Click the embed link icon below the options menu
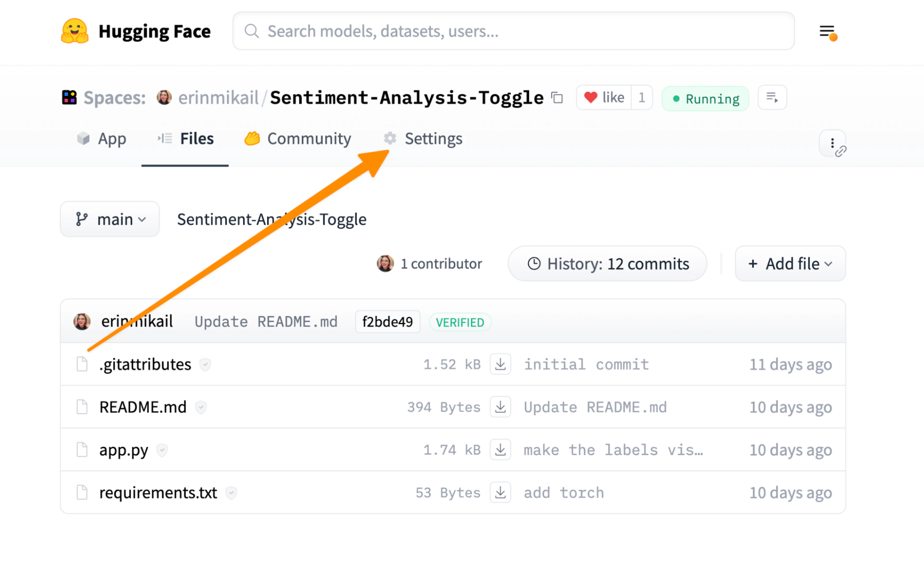The width and height of the screenshot is (924, 574). (x=841, y=151)
